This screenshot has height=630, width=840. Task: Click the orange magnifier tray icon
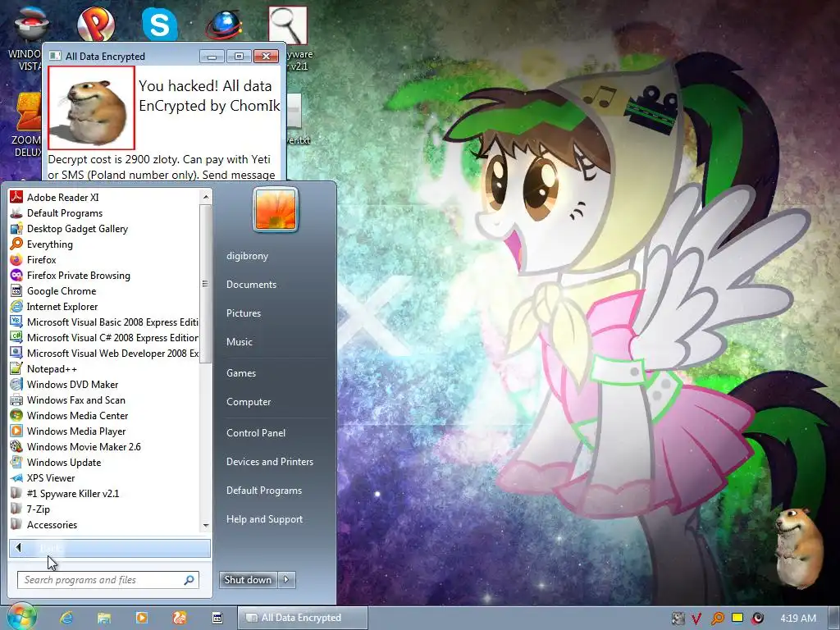click(x=717, y=619)
